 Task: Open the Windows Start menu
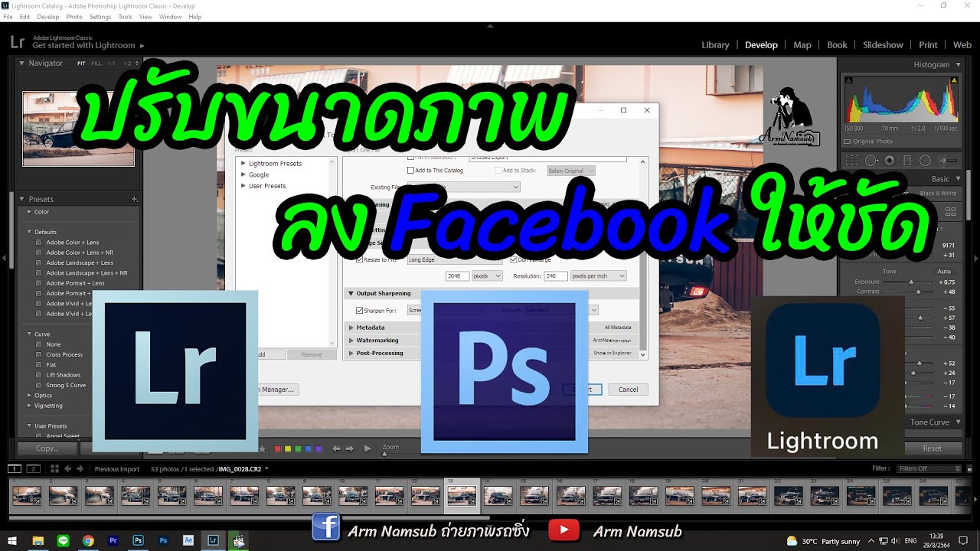(x=12, y=540)
